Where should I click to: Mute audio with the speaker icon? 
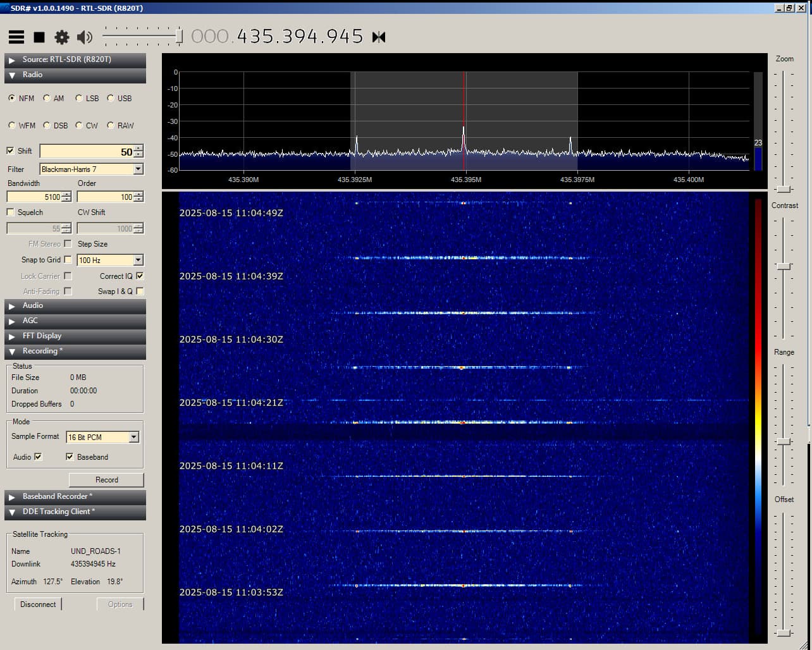(x=84, y=37)
